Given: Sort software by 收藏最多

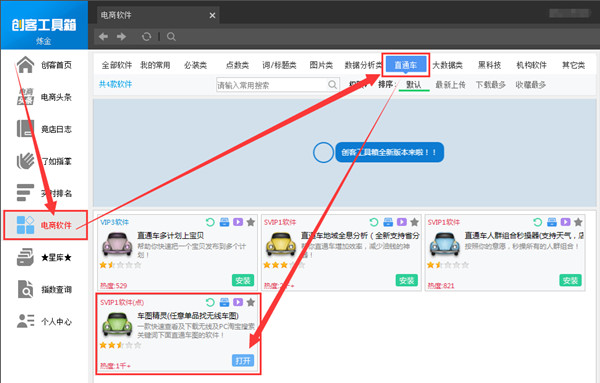Looking at the screenshot, I should 530,85.
